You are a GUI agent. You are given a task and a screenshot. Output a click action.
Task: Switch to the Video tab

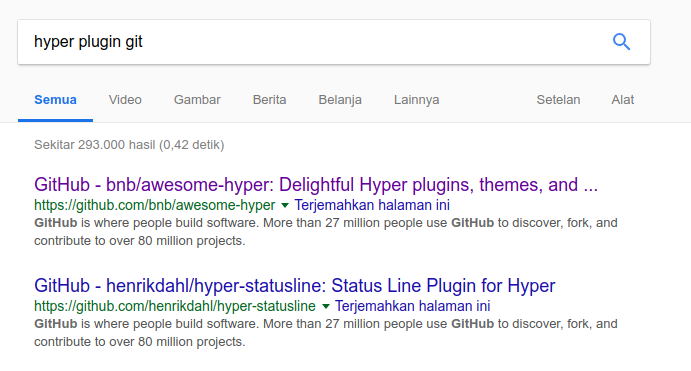click(x=125, y=100)
